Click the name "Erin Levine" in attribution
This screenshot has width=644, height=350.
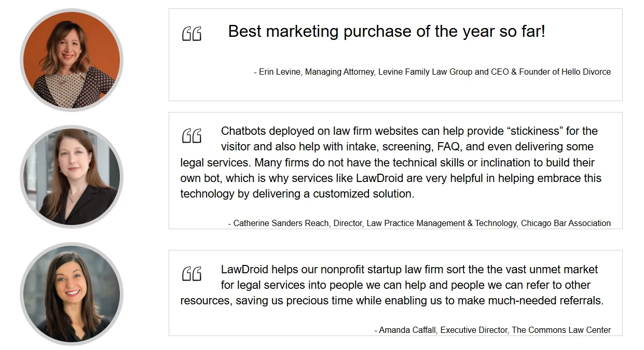pyautogui.click(x=279, y=72)
